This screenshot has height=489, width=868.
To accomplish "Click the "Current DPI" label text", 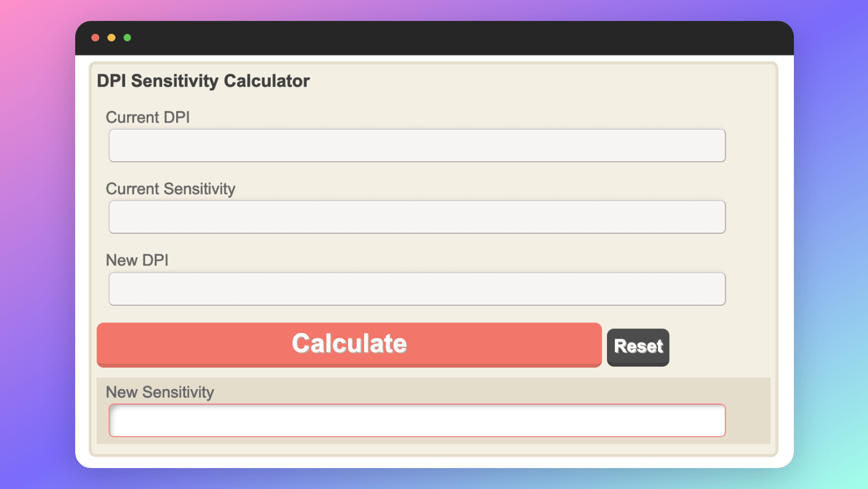I will coord(148,117).
